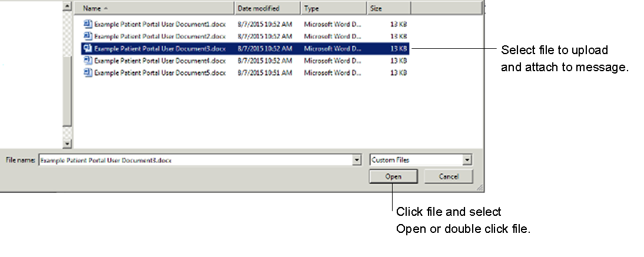
Task: Click the File name text field
Action: [194, 160]
